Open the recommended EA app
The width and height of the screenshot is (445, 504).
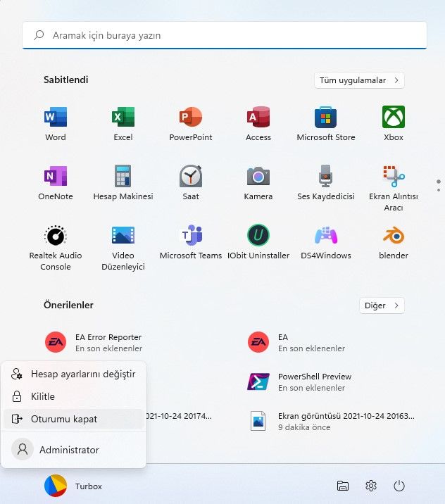click(x=296, y=342)
